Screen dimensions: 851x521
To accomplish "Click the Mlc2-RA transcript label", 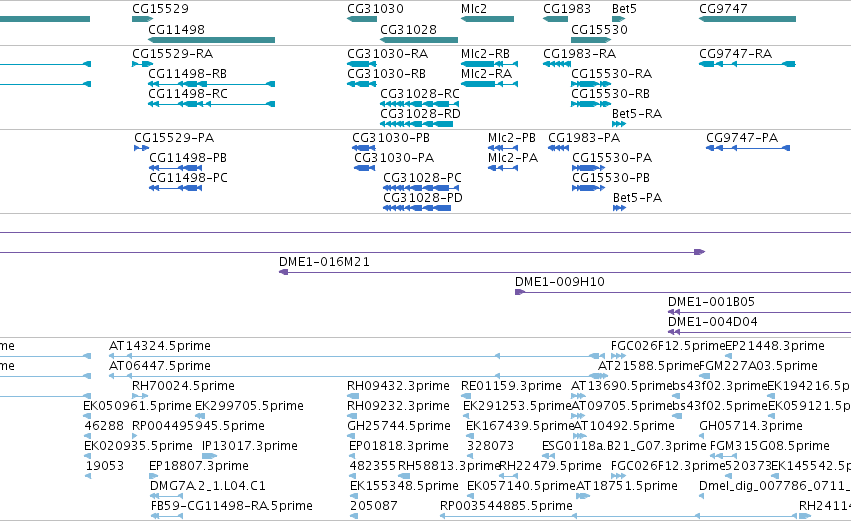I will pyautogui.click(x=486, y=74).
